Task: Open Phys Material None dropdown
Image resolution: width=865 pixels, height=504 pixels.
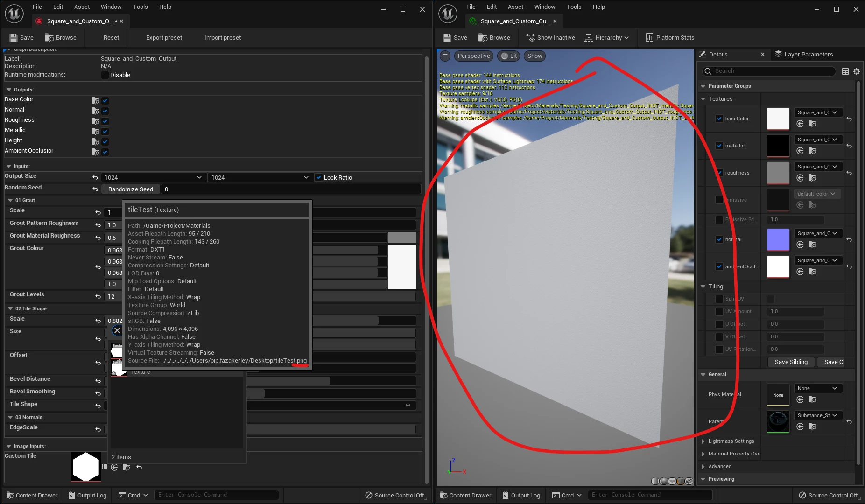Action: [x=818, y=388]
